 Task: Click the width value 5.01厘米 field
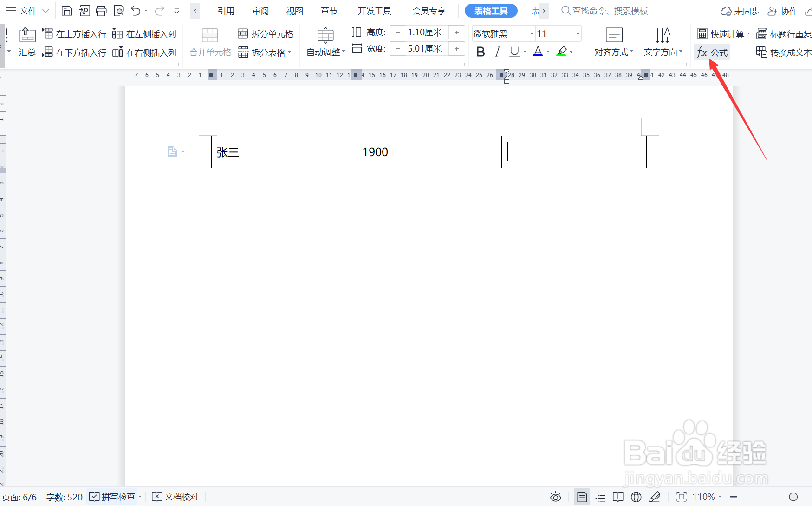(427, 49)
